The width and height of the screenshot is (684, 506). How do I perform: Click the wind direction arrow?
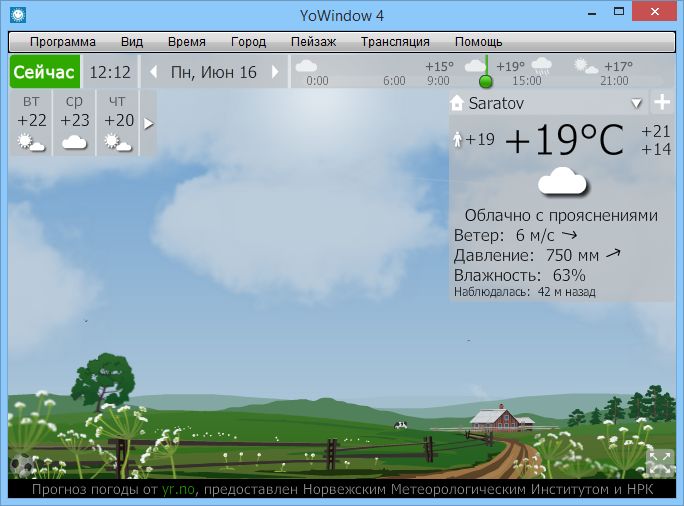[x=569, y=235]
